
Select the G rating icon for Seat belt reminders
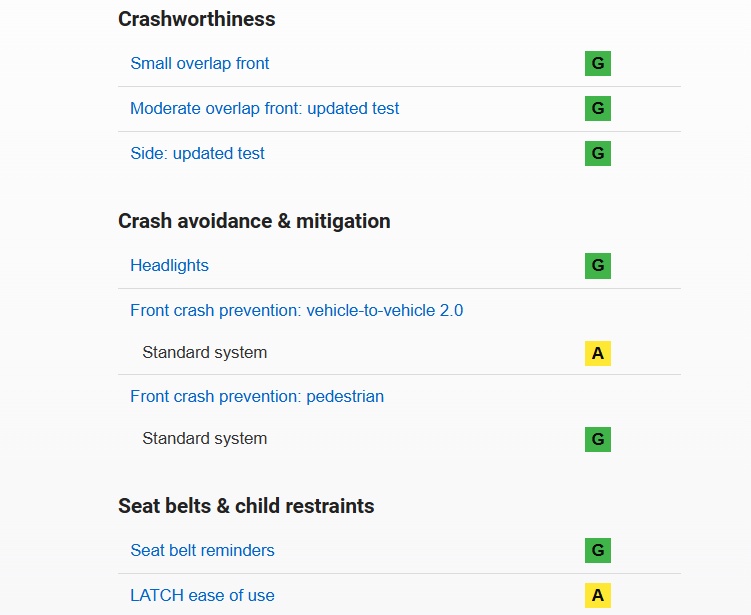click(x=598, y=550)
